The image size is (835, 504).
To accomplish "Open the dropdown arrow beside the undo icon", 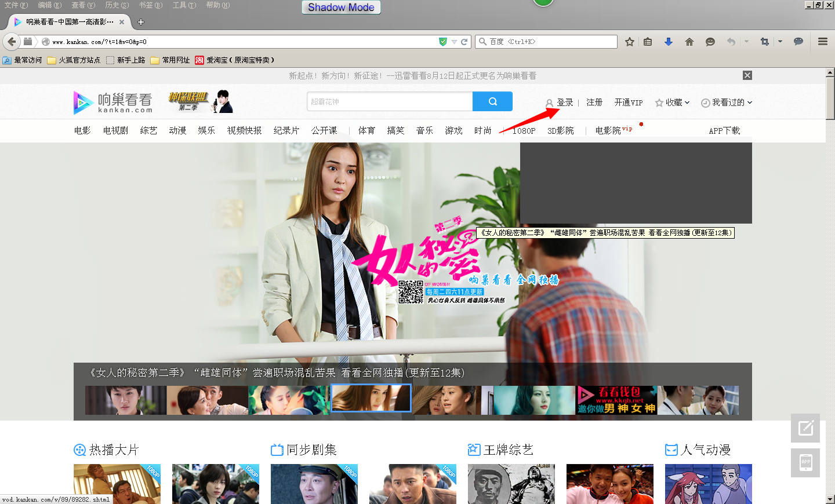I will [x=746, y=42].
